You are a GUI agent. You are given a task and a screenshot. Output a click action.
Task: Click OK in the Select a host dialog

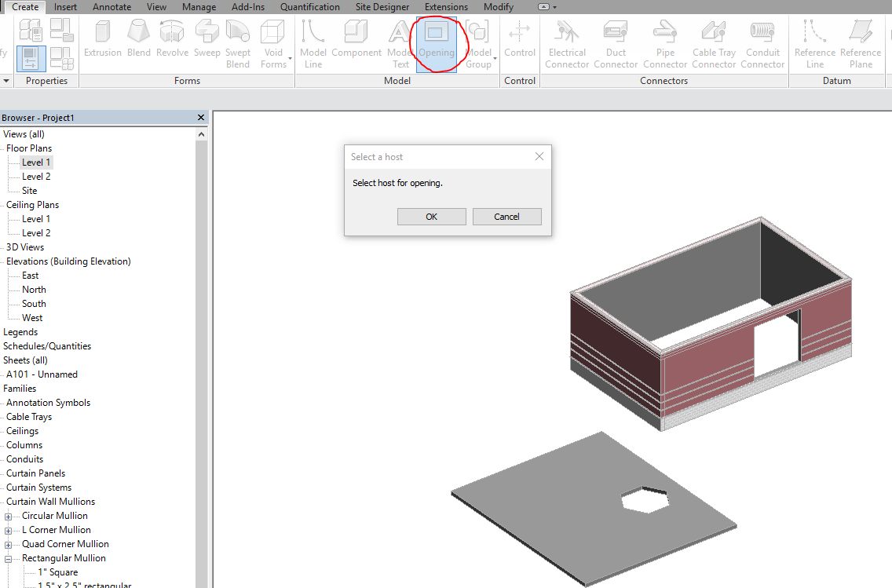coord(431,216)
